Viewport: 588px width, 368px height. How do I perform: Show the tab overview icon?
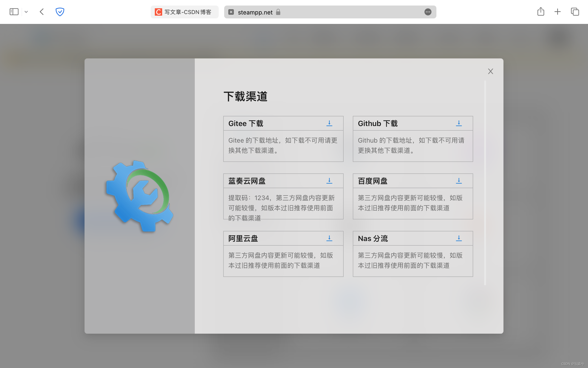[x=575, y=12]
